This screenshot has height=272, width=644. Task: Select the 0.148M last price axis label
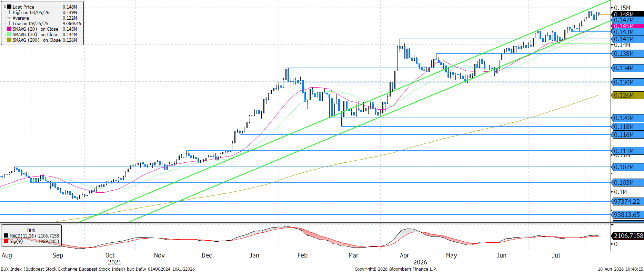(627, 14)
